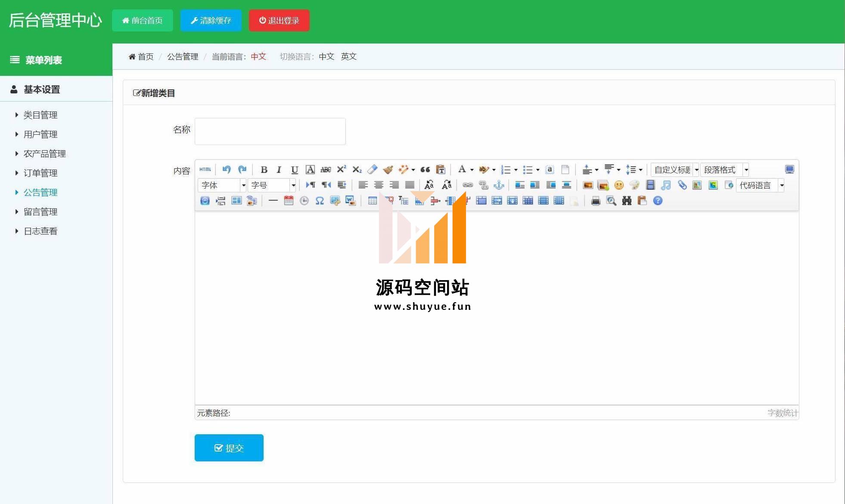
Task: Open the emoticon smiley picker
Action: click(x=619, y=185)
